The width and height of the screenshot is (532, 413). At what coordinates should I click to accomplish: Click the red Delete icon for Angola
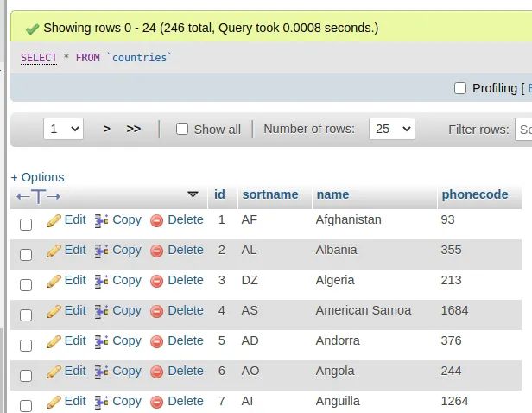click(x=157, y=372)
